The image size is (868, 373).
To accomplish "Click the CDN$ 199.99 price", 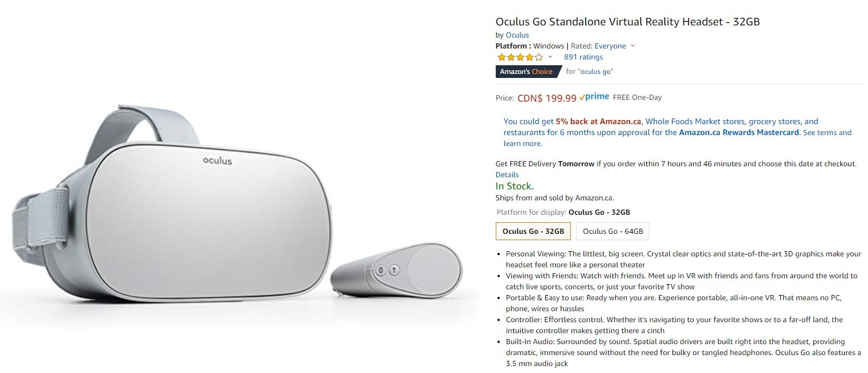I will click(x=547, y=98).
